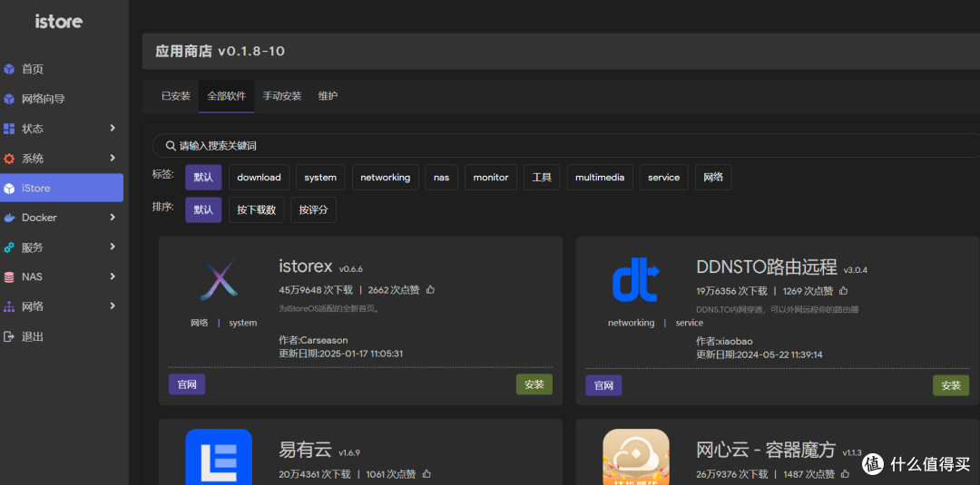This screenshot has height=485, width=980.
Task: Install DDNSTO路由远程 app
Action: pos(951,385)
